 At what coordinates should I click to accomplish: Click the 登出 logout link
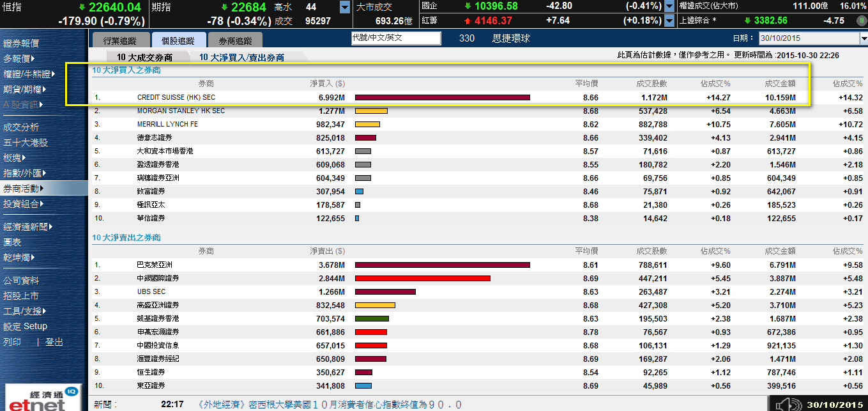(54, 342)
